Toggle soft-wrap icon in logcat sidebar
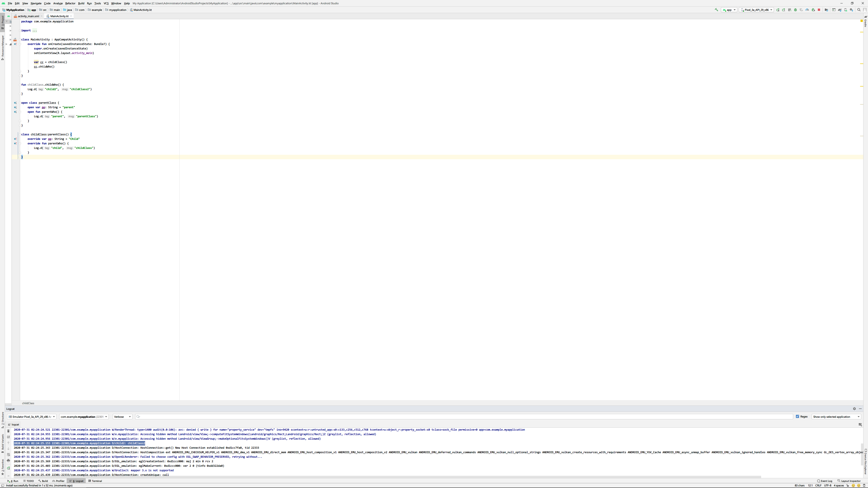The height and width of the screenshot is (488, 868). coord(8,455)
